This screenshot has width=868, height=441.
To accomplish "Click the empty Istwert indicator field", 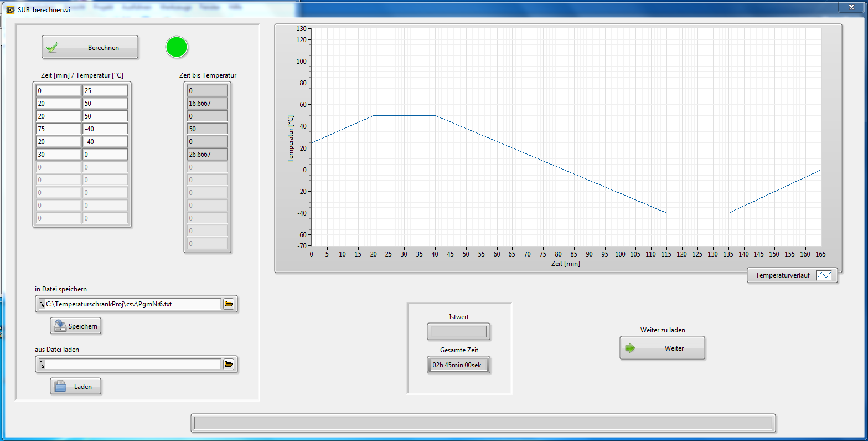I will [459, 331].
